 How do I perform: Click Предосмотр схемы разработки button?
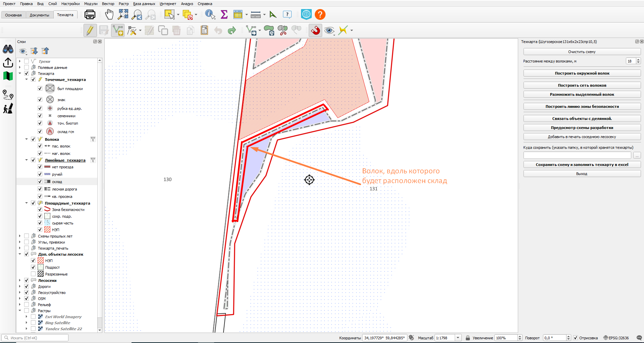point(582,128)
